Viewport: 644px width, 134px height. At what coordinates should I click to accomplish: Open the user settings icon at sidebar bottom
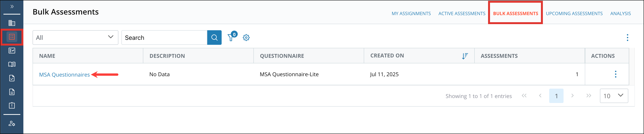(x=12, y=124)
